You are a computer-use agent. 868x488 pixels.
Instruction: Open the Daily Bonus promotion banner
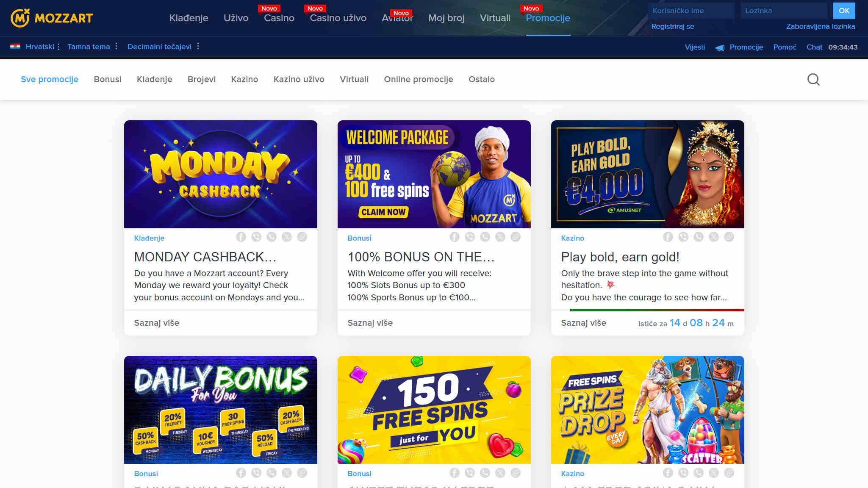[220, 410]
